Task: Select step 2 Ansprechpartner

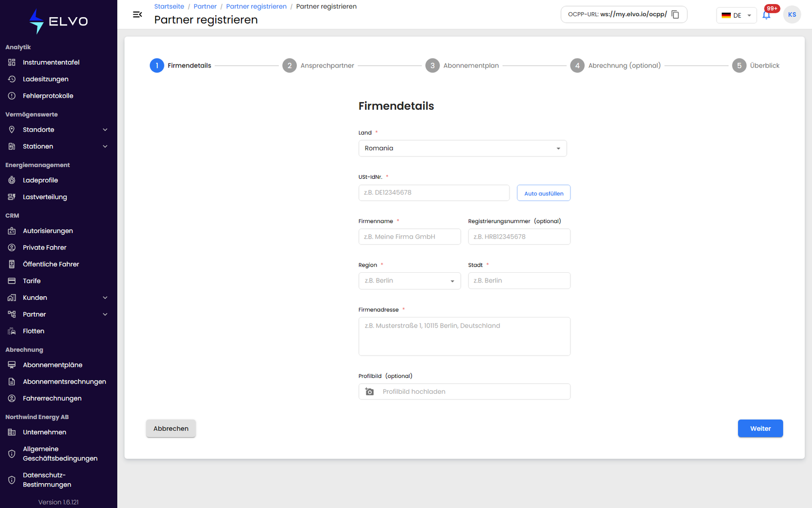Action: pos(318,66)
